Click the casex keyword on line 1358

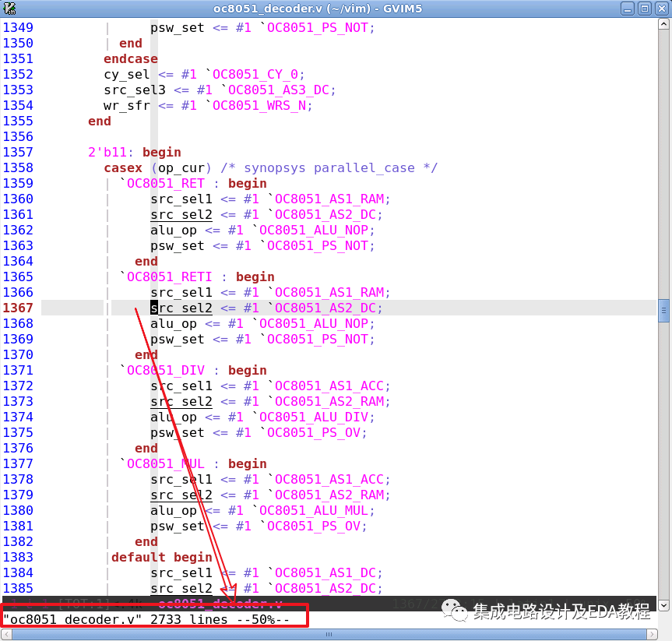coord(122,167)
